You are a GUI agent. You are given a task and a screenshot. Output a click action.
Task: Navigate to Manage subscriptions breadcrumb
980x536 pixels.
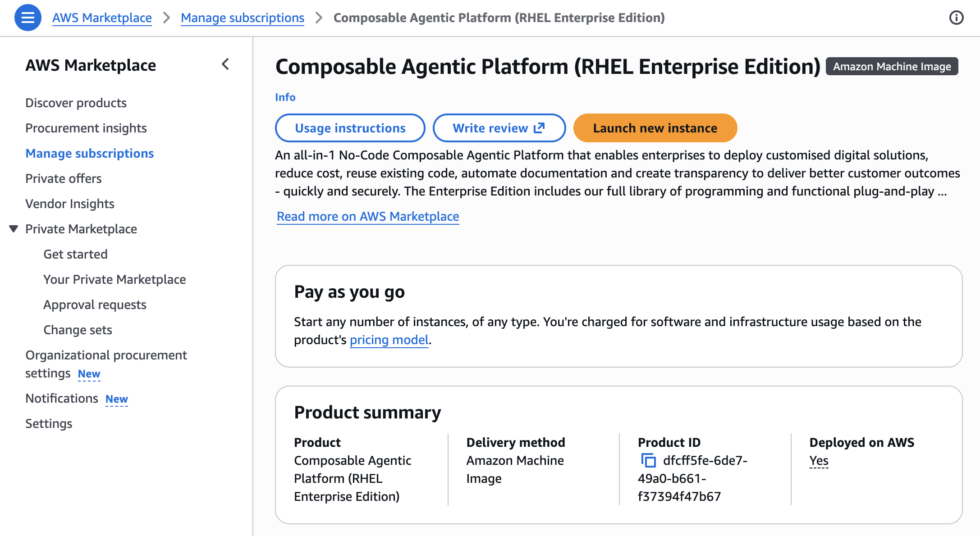242,18
